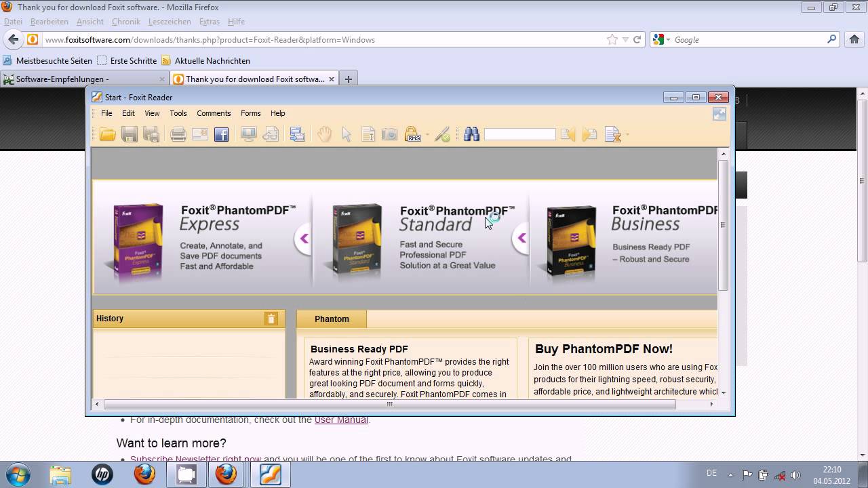868x488 pixels.
Task: Open the RMS padlock dropdown arrow
Action: coord(427,135)
